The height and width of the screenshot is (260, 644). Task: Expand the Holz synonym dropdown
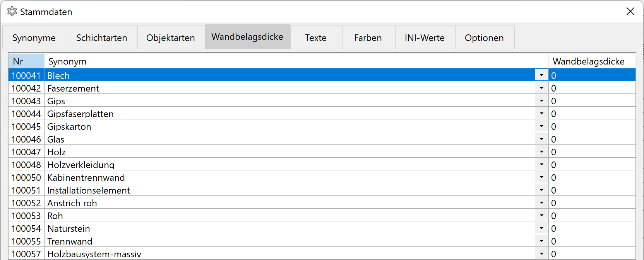coord(541,152)
